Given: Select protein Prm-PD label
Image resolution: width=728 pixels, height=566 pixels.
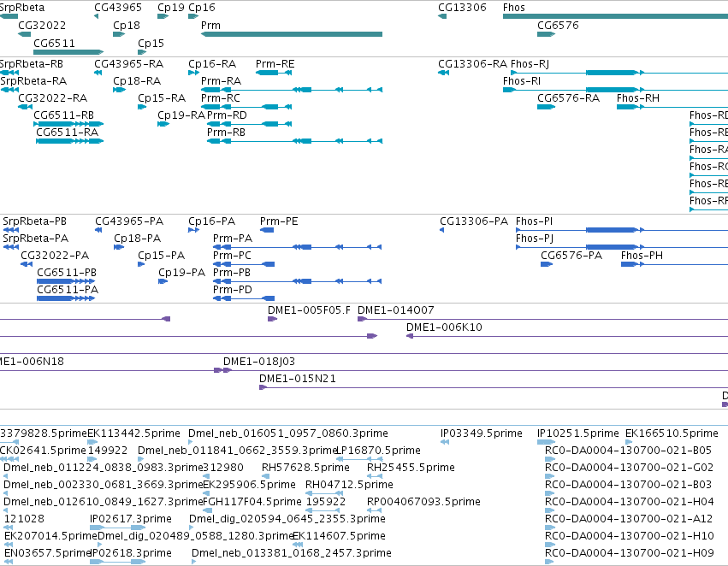Looking at the screenshot, I should tap(232, 291).
